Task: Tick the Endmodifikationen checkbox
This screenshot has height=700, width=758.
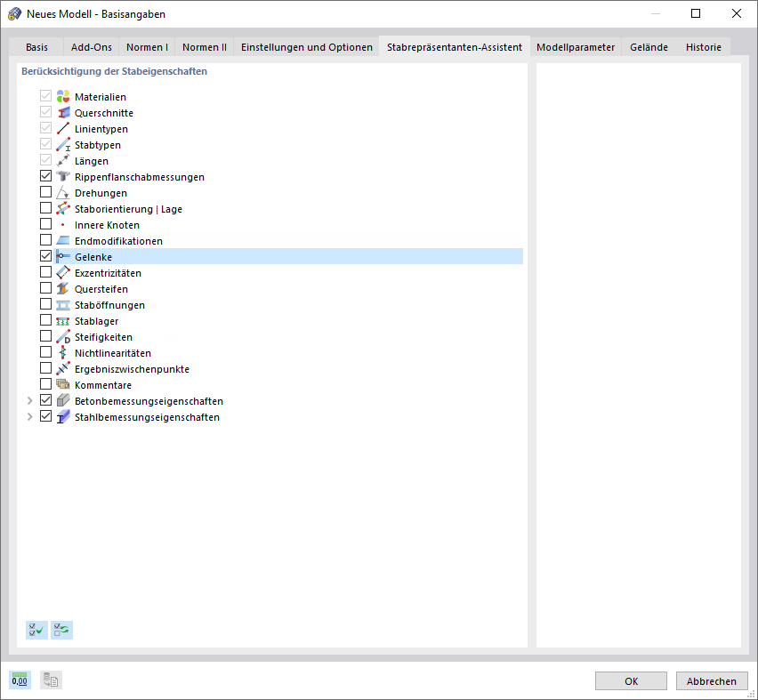Action: (45, 240)
